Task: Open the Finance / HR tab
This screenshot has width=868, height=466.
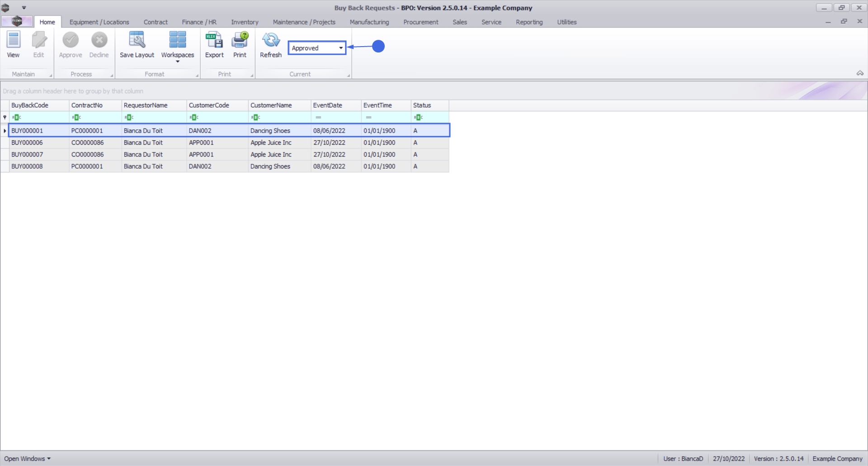Action: click(x=199, y=22)
